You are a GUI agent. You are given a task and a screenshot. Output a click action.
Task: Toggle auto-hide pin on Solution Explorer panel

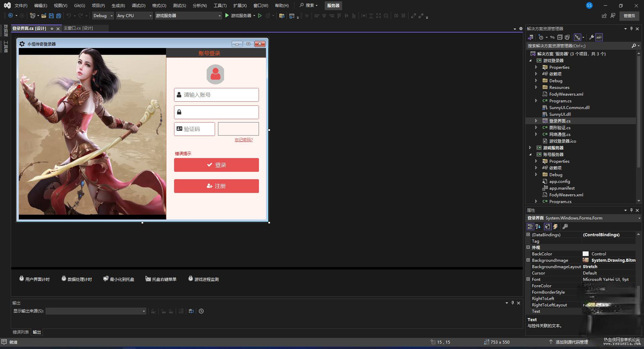pyautogui.click(x=631, y=29)
